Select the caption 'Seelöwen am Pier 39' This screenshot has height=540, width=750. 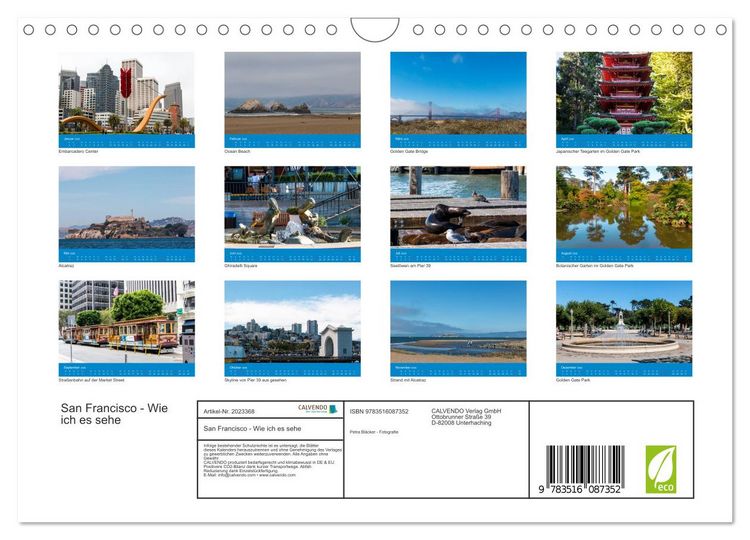pos(410,265)
